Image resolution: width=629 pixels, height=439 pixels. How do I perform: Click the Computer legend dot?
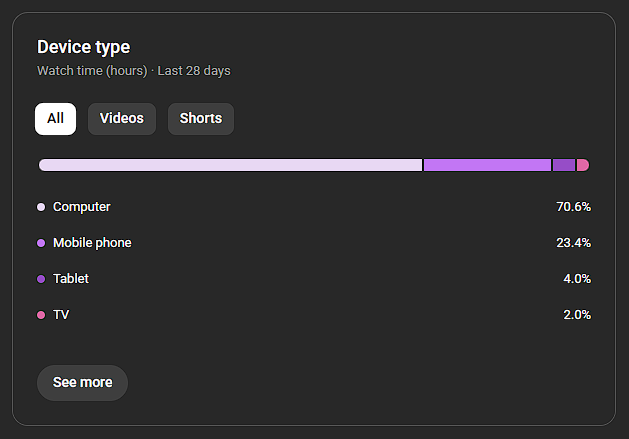[41, 207]
